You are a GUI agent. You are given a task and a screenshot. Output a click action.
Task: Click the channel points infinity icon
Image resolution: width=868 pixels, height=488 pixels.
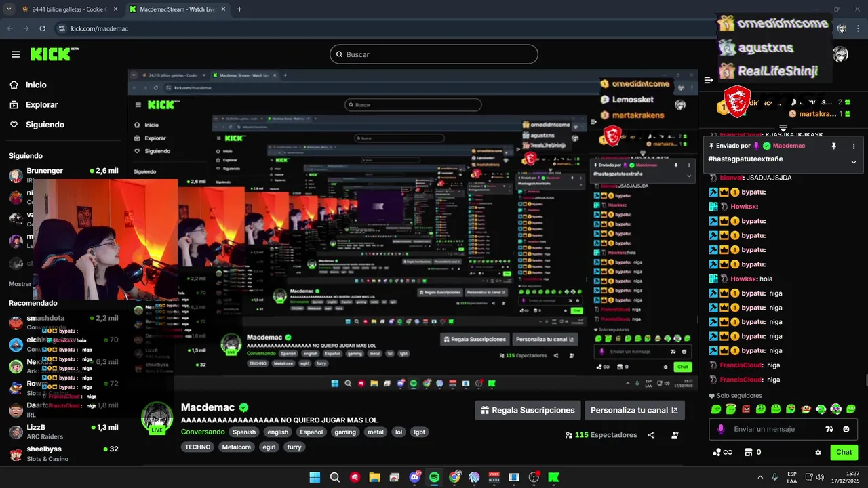pyautogui.click(x=723, y=452)
